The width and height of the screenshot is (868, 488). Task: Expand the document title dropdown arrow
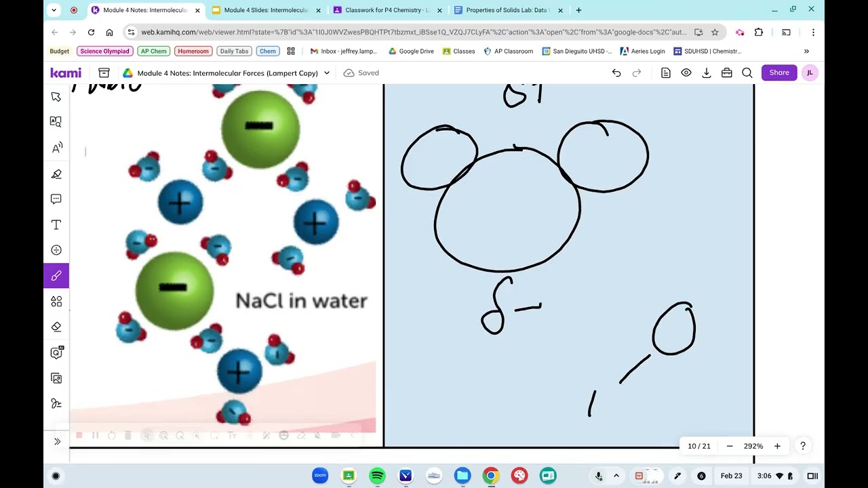pos(327,73)
